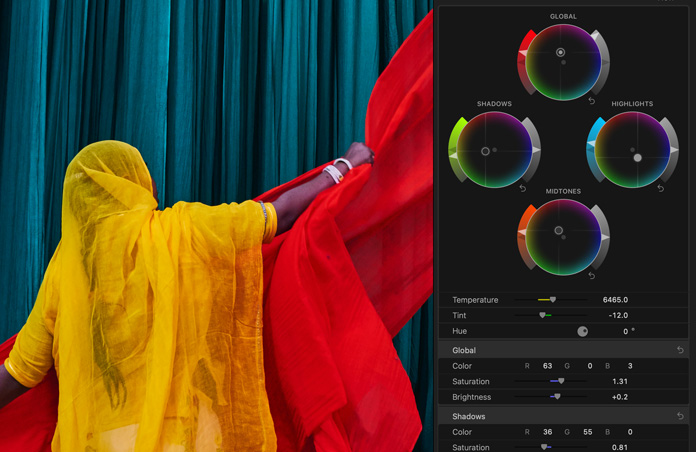Click the Global Saturation slider handle
Viewport: 696px width, 452px height.
tap(561, 381)
